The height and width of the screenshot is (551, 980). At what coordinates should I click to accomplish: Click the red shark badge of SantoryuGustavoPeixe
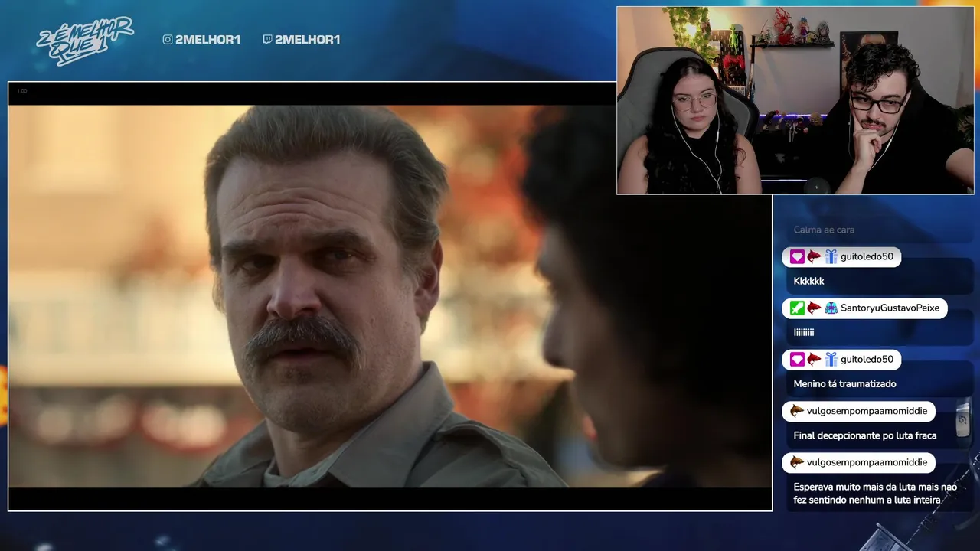[x=814, y=308]
